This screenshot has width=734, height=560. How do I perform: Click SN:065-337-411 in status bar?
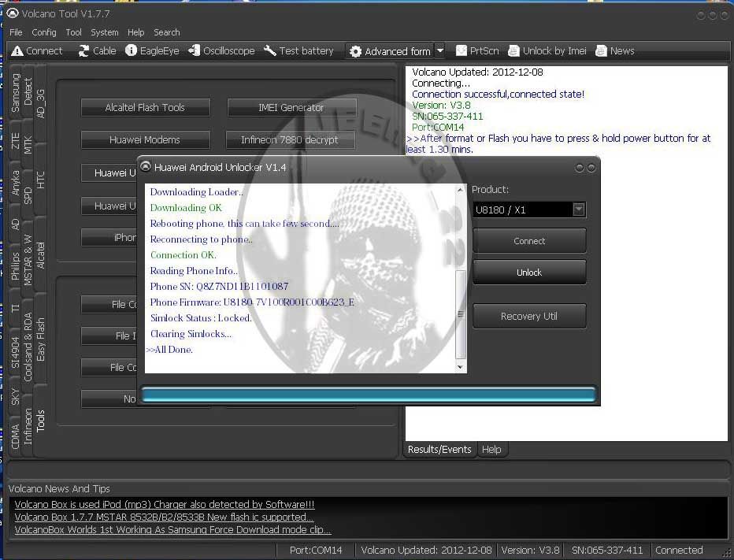pos(607,551)
